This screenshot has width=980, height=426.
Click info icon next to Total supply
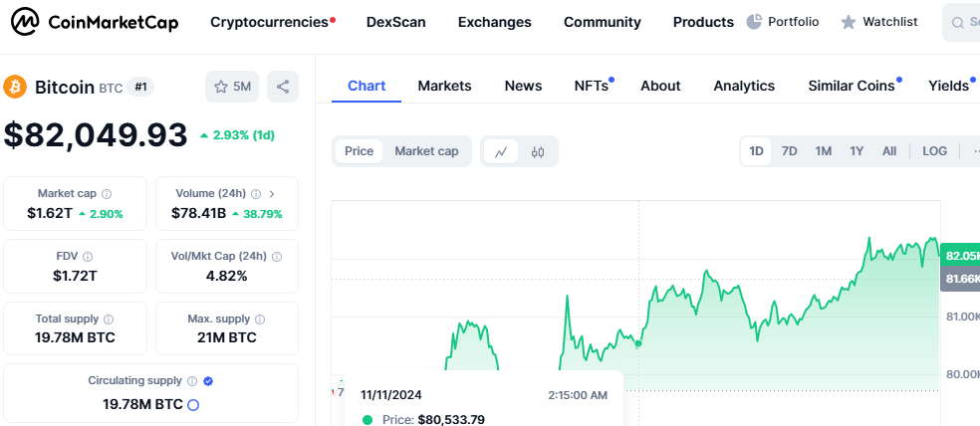[109, 319]
